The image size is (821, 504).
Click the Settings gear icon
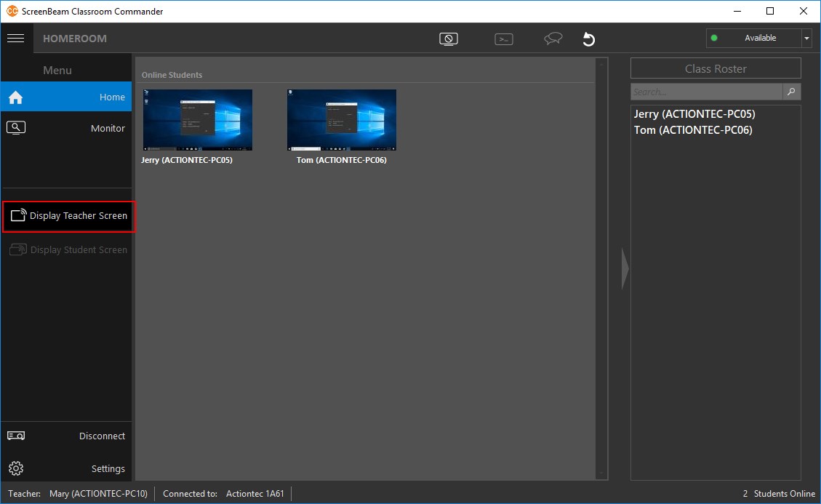pyautogui.click(x=16, y=468)
